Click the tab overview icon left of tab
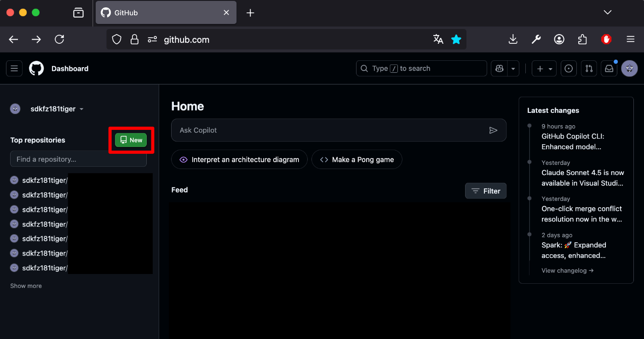The height and width of the screenshot is (339, 644). [79, 13]
